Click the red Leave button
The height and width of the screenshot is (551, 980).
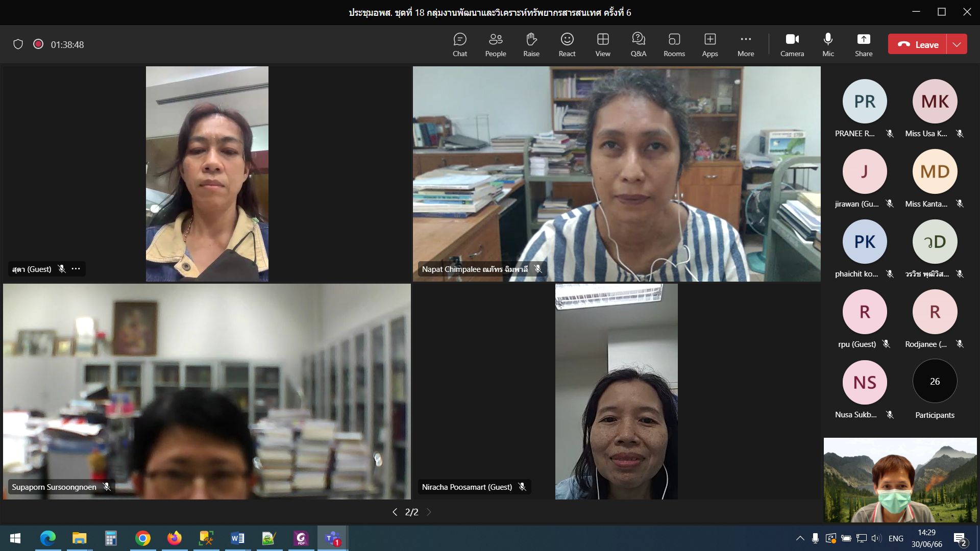coord(918,44)
